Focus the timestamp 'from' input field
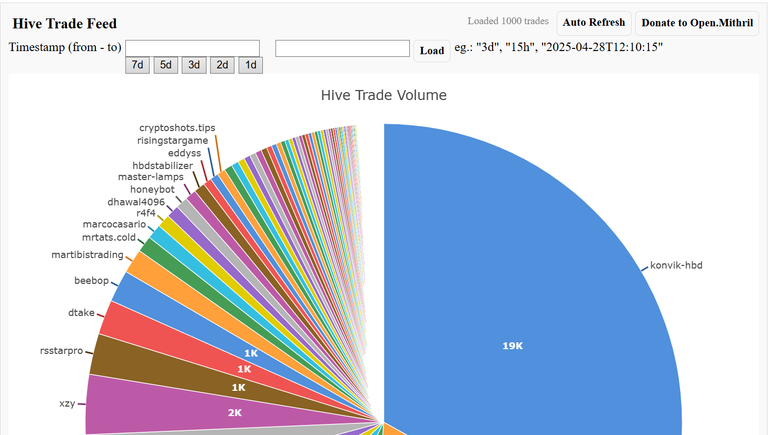The image size is (768, 435). coord(192,48)
